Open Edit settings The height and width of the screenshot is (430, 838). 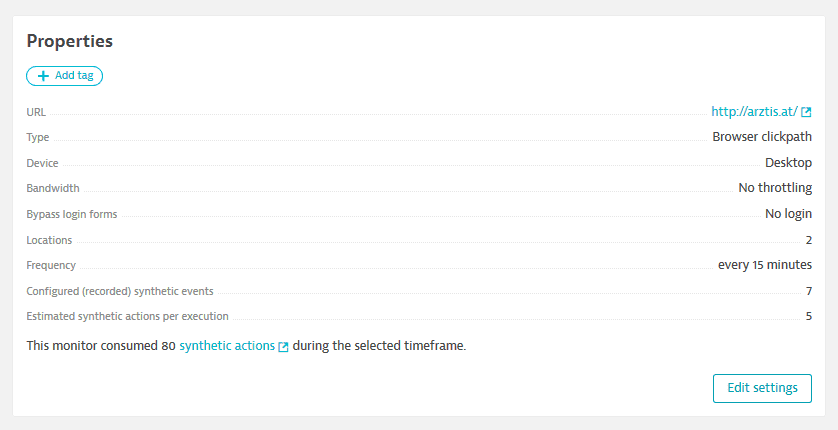pos(762,388)
